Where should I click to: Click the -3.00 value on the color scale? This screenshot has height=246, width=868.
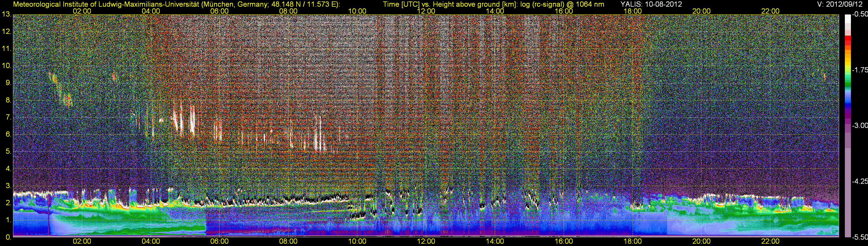click(x=860, y=125)
